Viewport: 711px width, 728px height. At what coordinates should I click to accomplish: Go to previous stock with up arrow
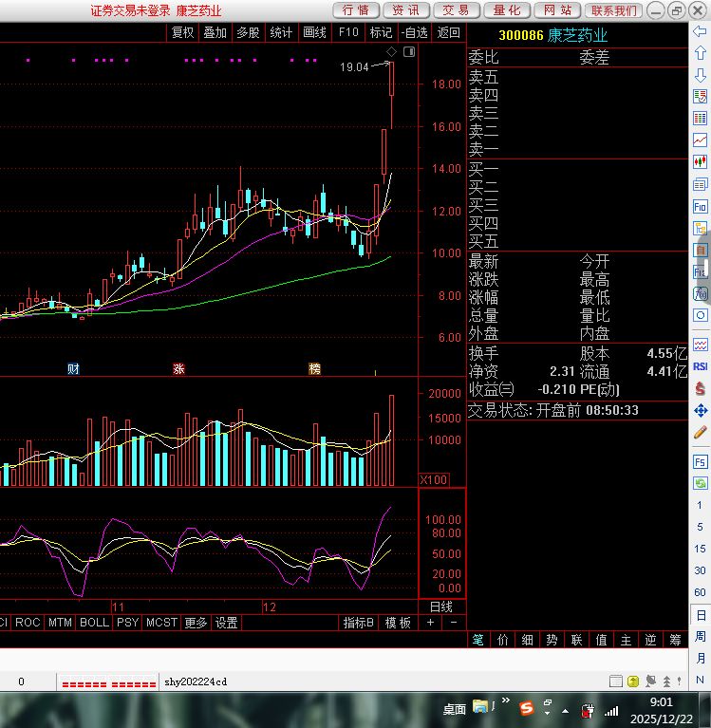[700, 53]
